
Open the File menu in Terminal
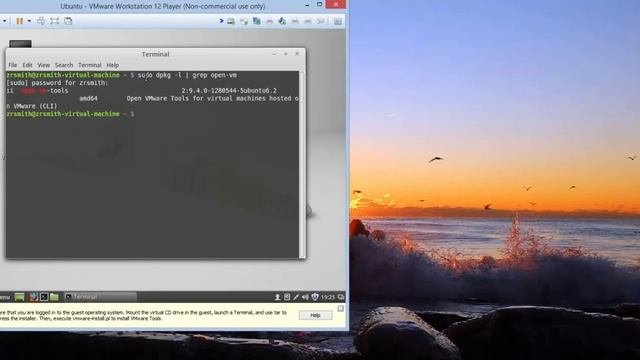pyautogui.click(x=13, y=65)
